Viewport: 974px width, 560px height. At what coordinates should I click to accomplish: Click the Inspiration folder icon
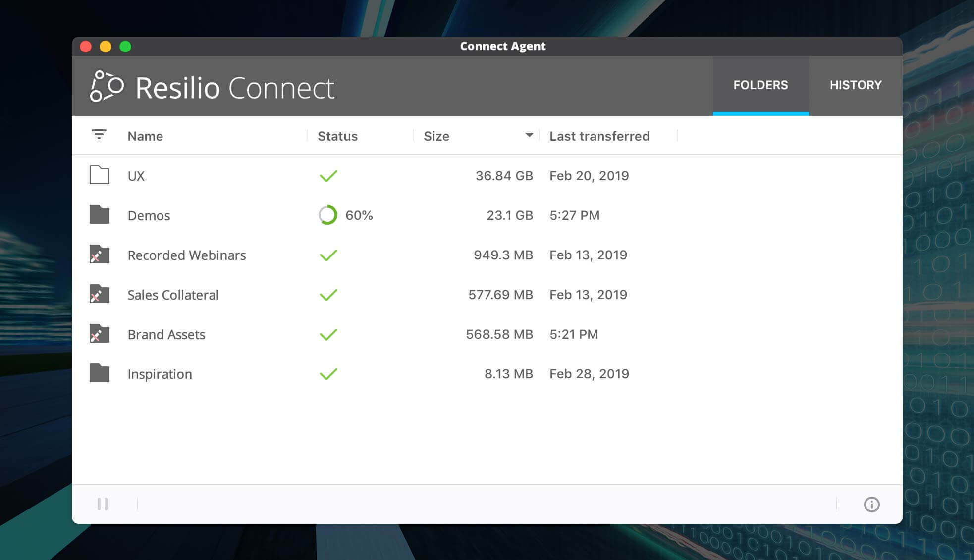tap(100, 373)
